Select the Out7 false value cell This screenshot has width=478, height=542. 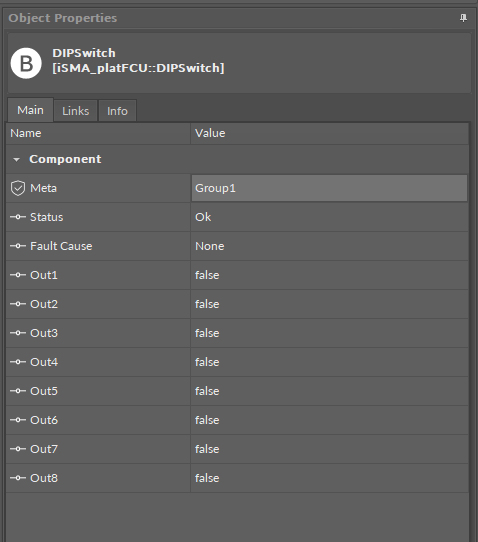point(329,449)
